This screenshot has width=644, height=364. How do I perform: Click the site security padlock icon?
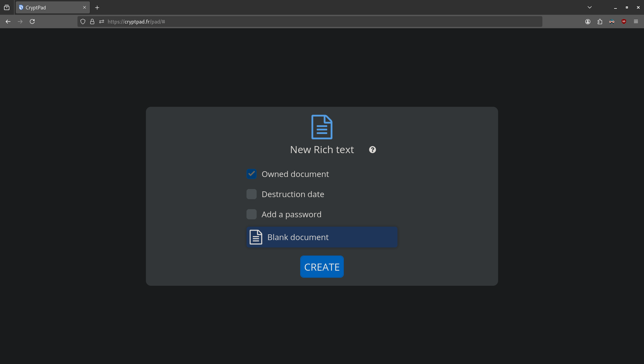[92, 21]
